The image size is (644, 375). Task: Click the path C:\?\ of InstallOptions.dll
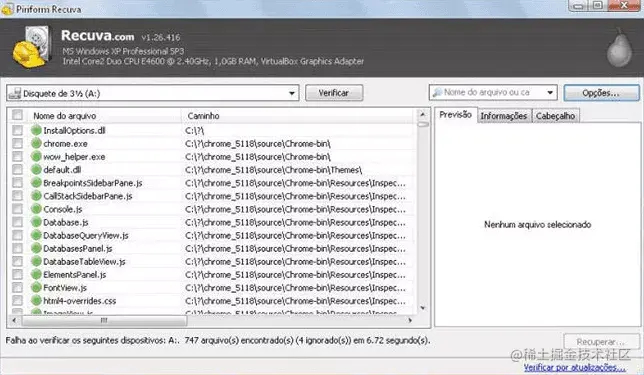tap(195, 131)
